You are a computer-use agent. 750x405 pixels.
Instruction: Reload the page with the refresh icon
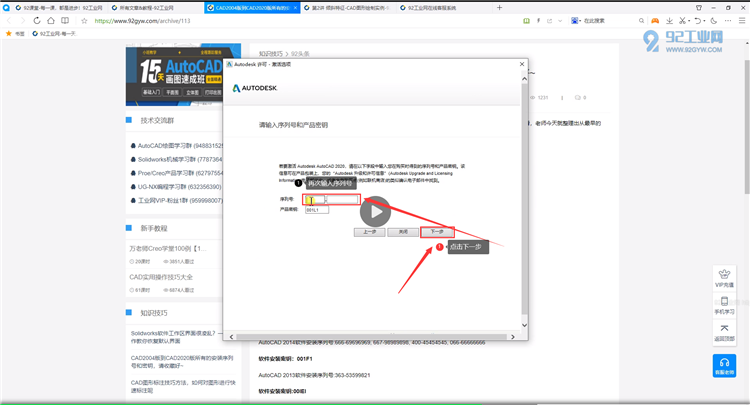37,21
